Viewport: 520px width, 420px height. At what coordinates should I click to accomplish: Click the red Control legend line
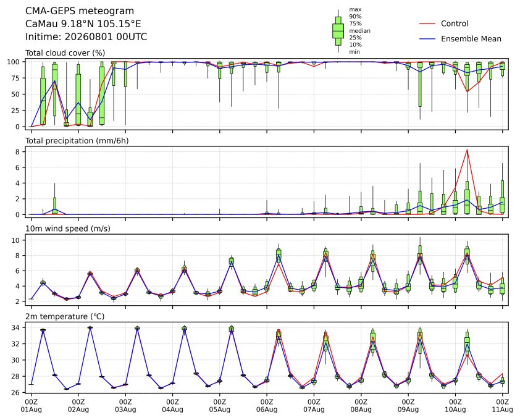point(427,23)
